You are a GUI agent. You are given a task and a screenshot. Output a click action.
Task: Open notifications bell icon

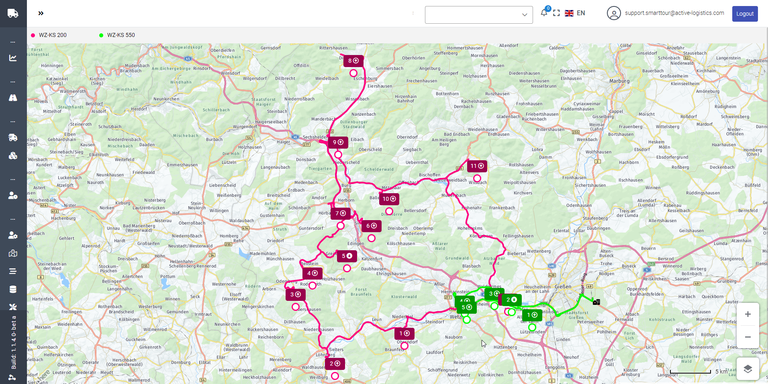coord(544,13)
